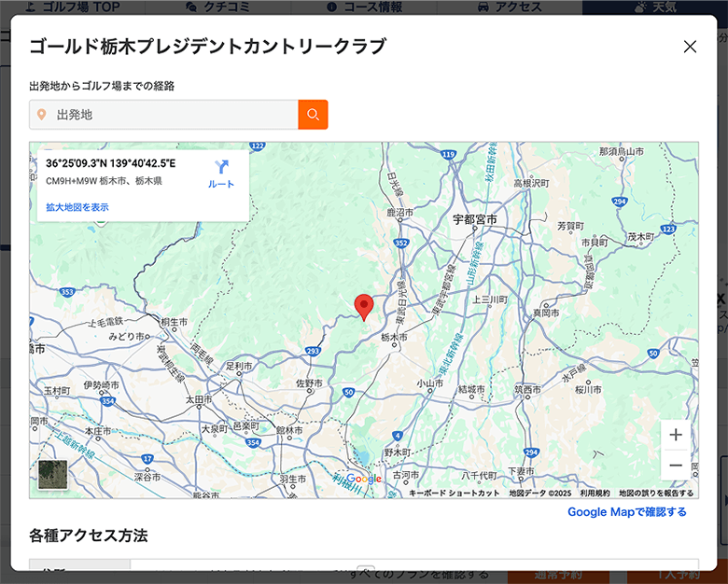The image size is (728, 584).
Task: Click the 小山市 label on map
Action: (429, 383)
